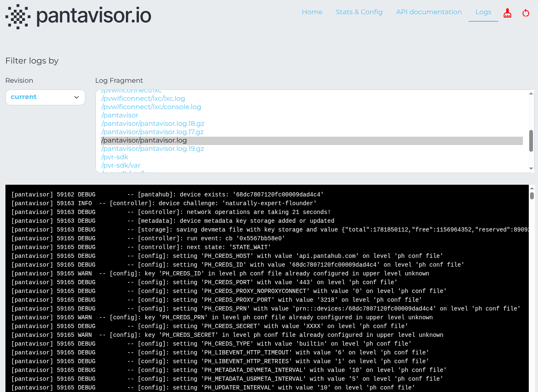The image size is (538, 392).
Task: Open /pantavisor/pantavisor.log.17.gz
Action: coord(152,132)
